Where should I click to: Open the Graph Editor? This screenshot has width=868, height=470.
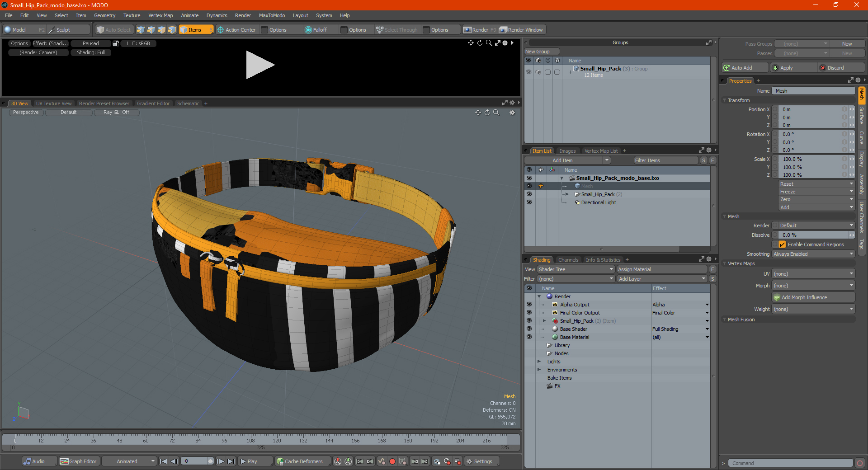point(79,461)
